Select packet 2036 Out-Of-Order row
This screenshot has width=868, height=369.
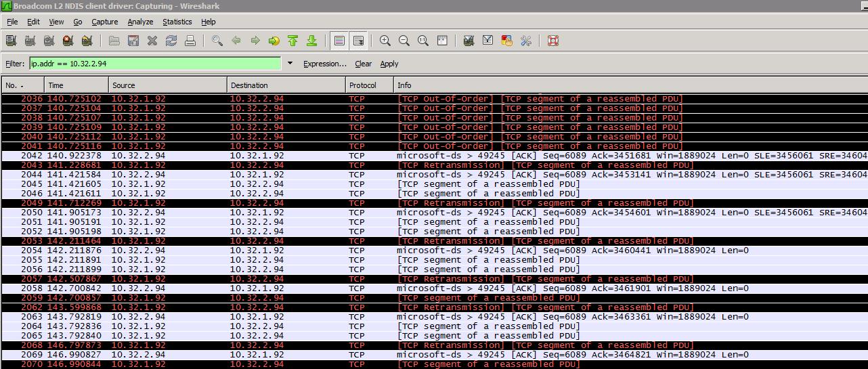click(434, 99)
